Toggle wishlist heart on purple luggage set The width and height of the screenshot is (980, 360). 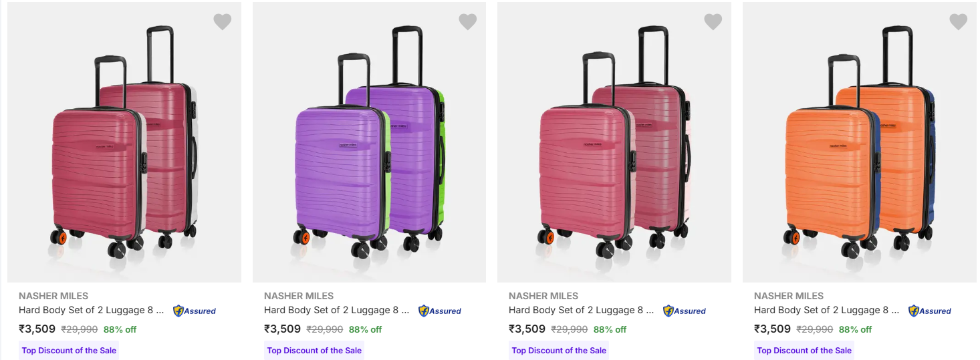[468, 22]
